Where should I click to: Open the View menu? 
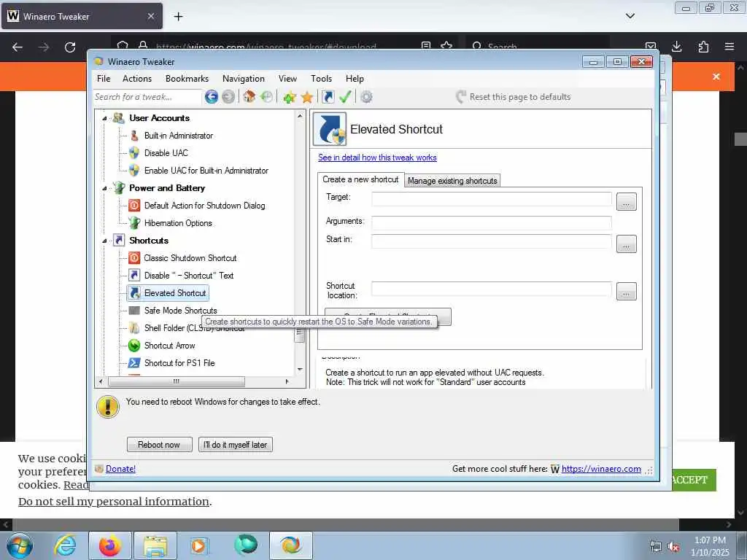point(287,79)
